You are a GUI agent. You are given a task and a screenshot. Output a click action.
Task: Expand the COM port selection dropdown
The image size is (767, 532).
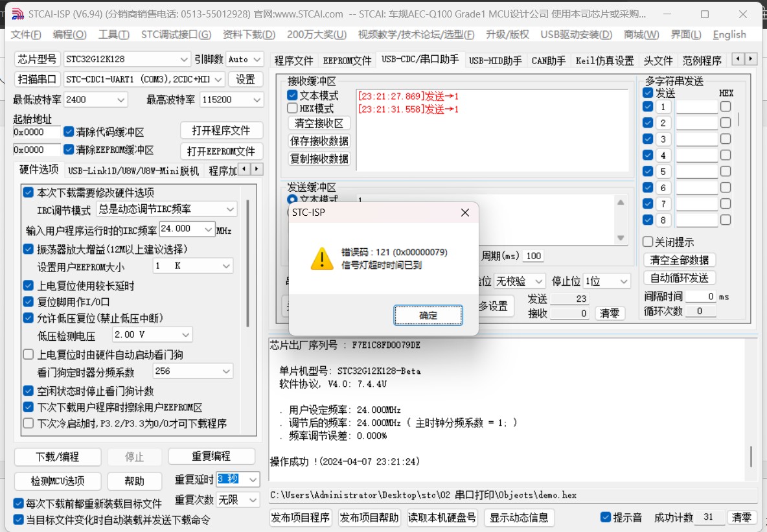coord(219,79)
